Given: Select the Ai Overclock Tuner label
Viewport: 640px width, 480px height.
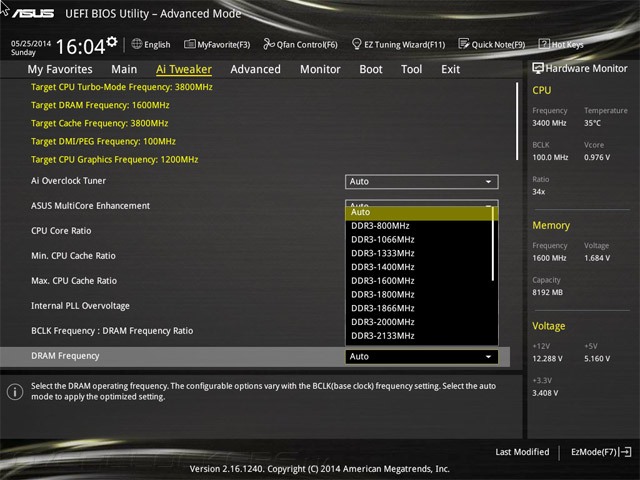Looking at the screenshot, I should click(69, 181).
